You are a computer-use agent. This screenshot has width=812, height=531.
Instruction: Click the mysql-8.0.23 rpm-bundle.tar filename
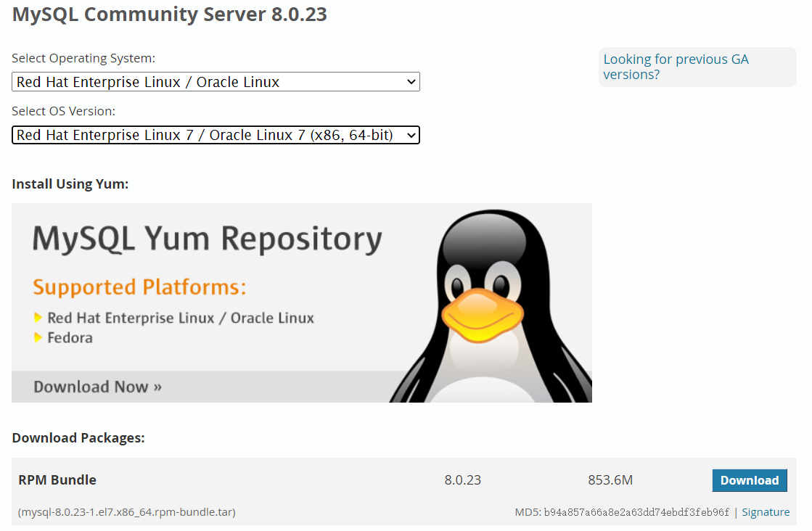[126, 512]
